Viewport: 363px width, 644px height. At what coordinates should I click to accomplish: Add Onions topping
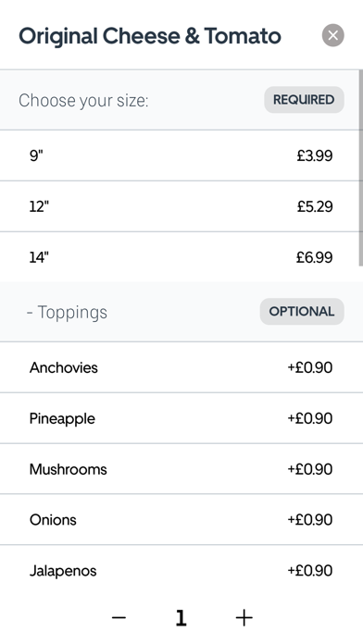tap(181, 520)
